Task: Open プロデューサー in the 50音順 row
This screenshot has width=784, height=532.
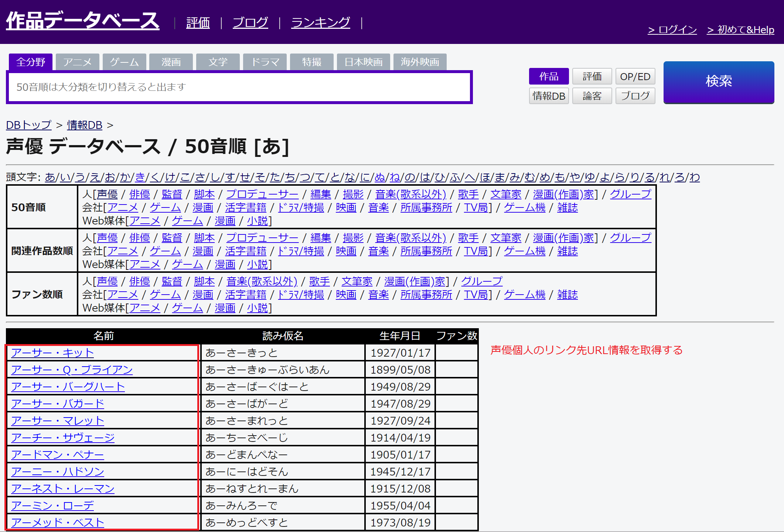Action: 262,194
